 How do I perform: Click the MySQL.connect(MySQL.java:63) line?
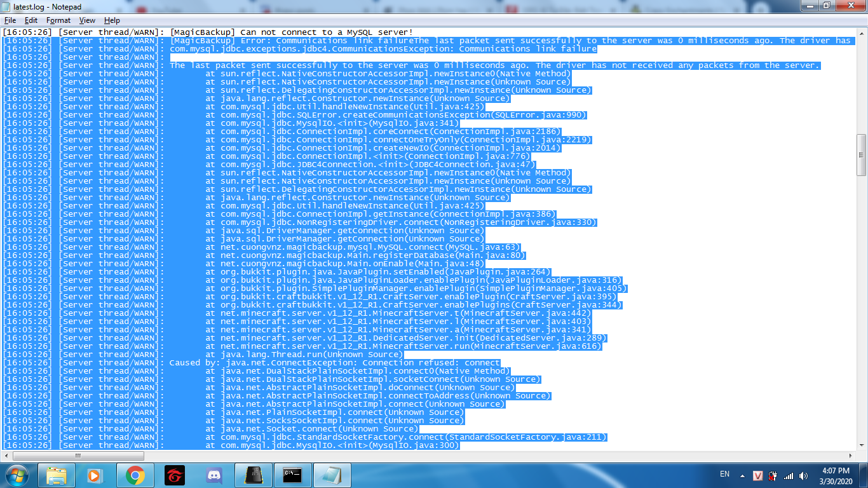click(262, 247)
